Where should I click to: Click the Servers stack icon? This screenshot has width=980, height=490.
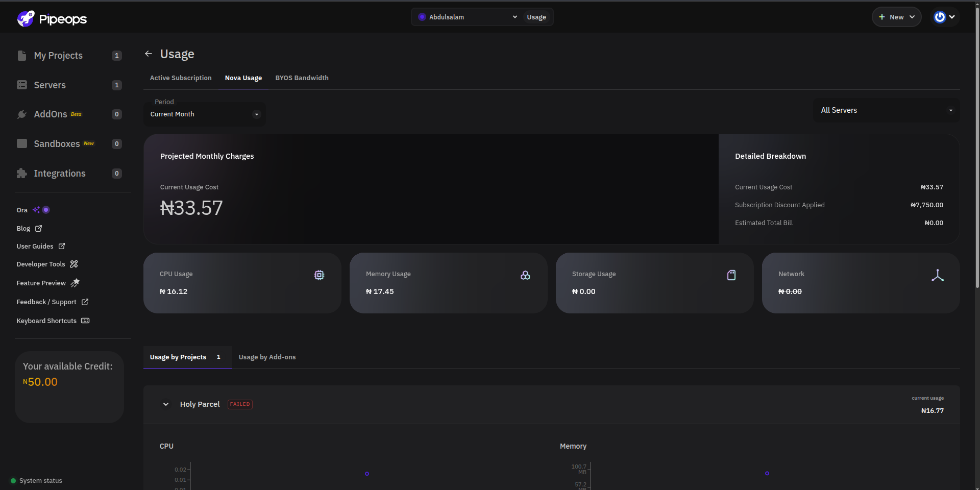coord(22,85)
